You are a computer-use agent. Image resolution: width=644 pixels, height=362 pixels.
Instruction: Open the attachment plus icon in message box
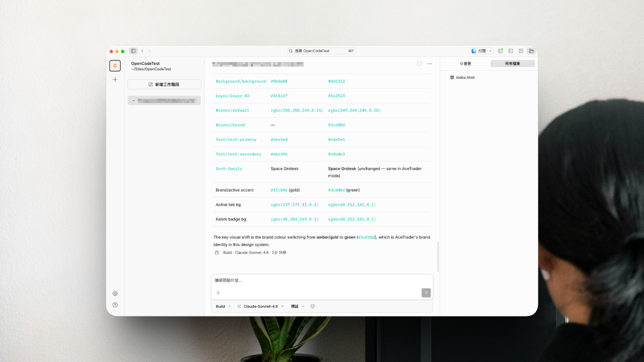[218, 293]
